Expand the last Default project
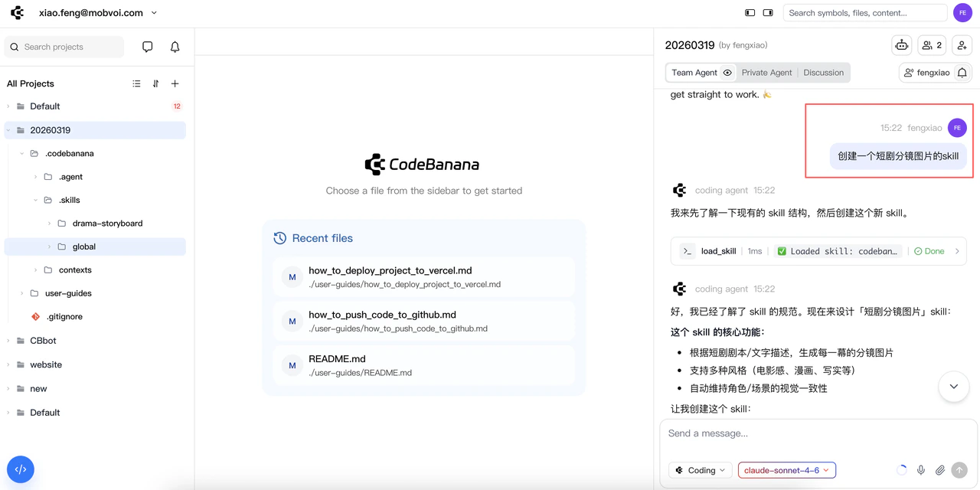 tap(8, 413)
